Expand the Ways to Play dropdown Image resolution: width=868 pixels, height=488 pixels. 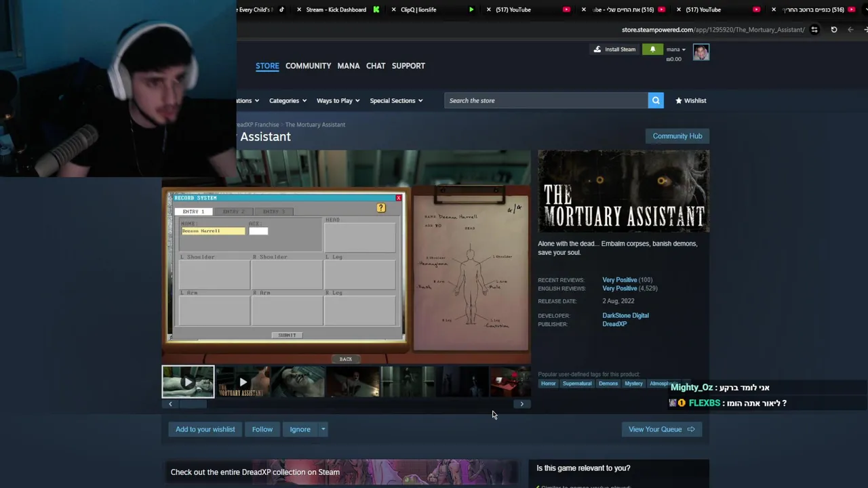click(x=338, y=100)
